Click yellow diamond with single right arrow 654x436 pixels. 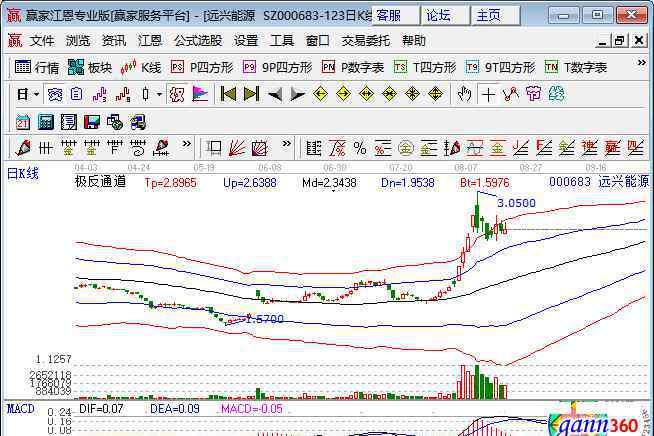coord(343,94)
